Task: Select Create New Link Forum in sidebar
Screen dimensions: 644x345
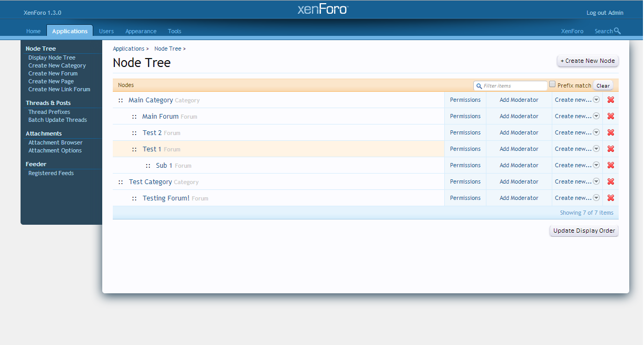Action: point(59,89)
